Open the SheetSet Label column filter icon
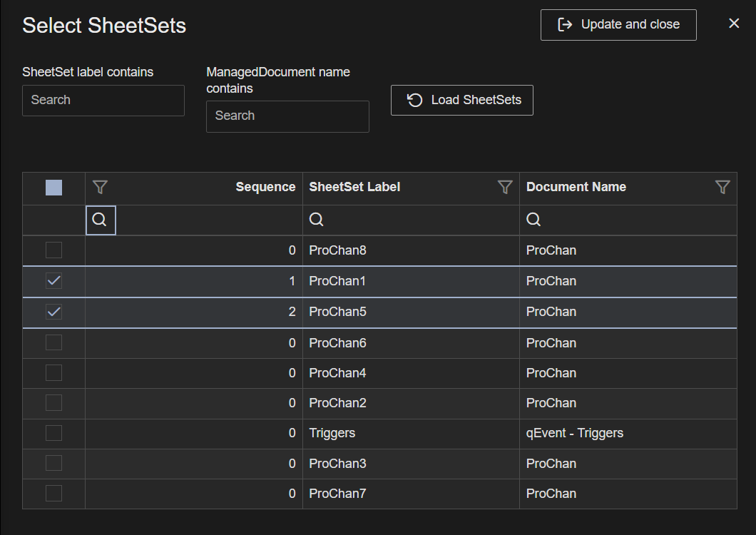Viewport: 756px width, 535px height. tap(505, 187)
